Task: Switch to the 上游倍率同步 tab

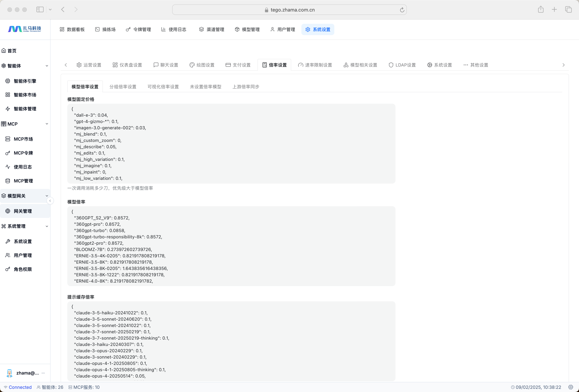Action: (246, 87)
